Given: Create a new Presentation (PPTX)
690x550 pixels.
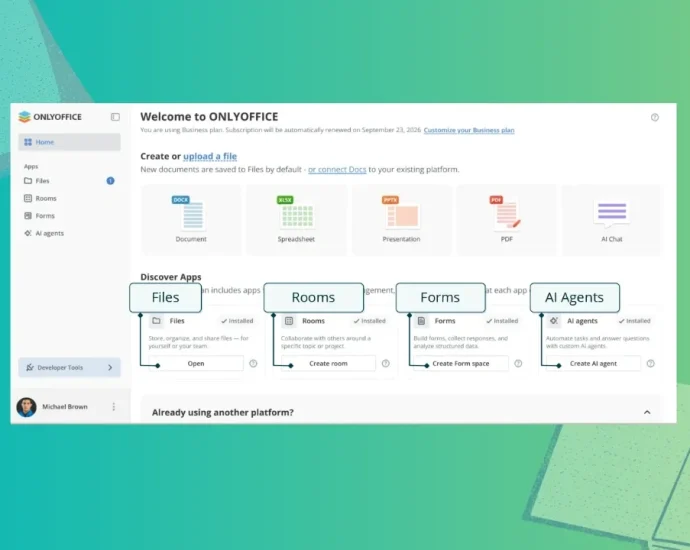Looking at the screenshot, I should coord(401,220).
